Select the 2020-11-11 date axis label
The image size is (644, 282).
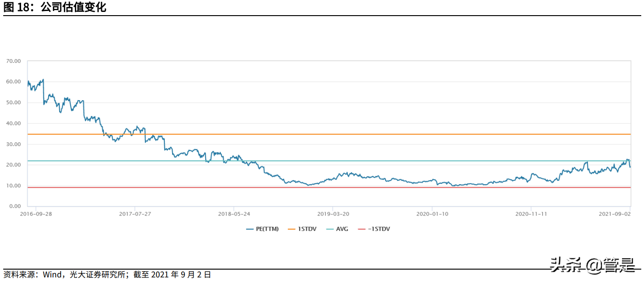(x=531, y=214)
